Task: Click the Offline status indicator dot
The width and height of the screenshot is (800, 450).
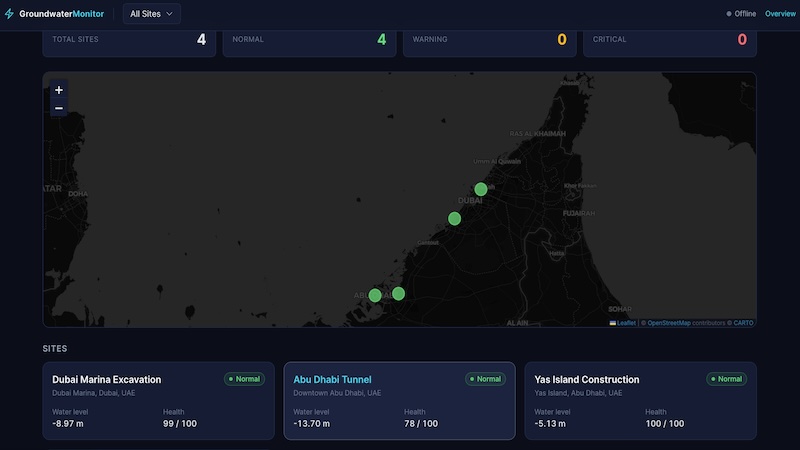Action: [729, 14]
